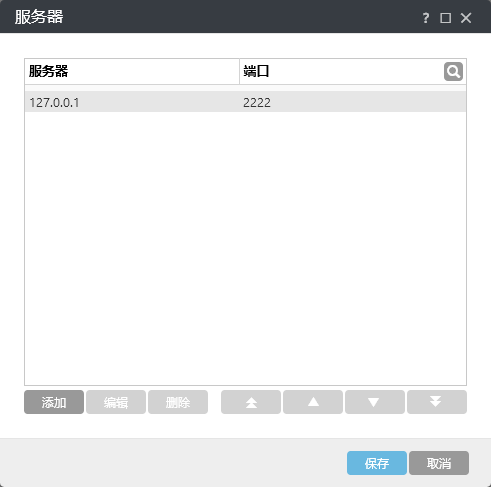Viewport: 491px width, 487px height.
Task: Click the 删除 button
Action: click(x=178, y=402)
